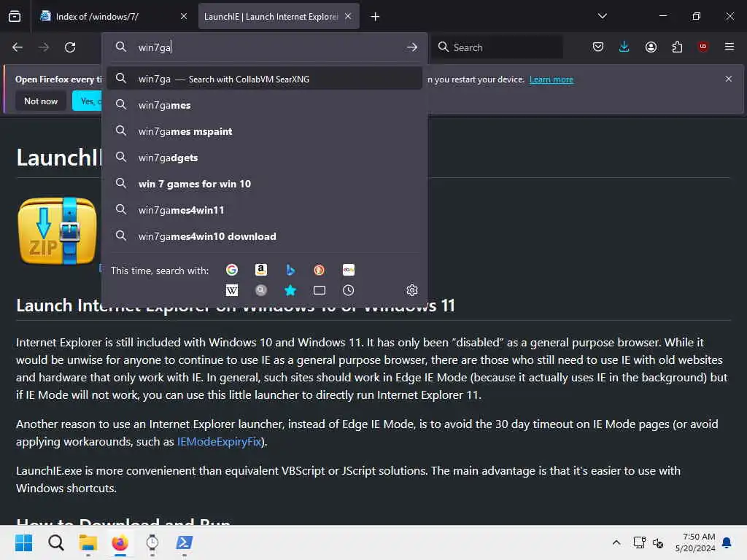Search this time with DuckDuckGo
Screen dimensions: 747x560
[320, 270]
